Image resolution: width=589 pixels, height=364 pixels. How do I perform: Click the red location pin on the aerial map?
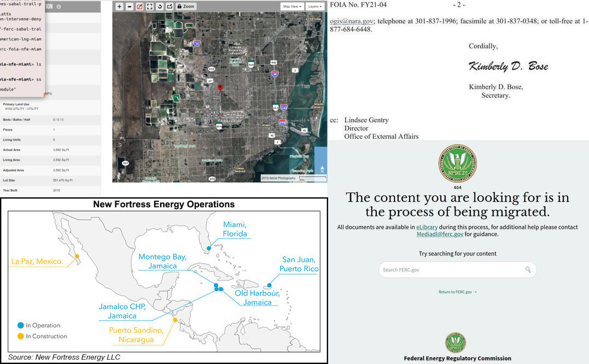tap(220, 87)
